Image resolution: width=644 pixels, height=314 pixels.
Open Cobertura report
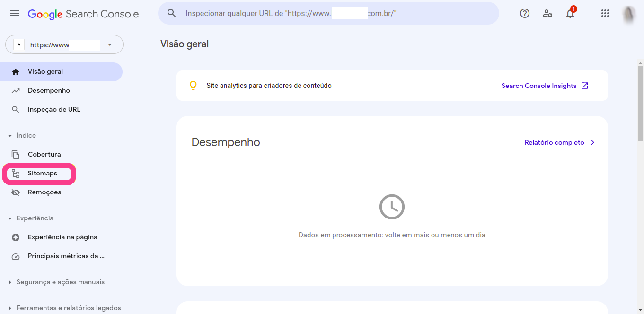pos(62,155)
